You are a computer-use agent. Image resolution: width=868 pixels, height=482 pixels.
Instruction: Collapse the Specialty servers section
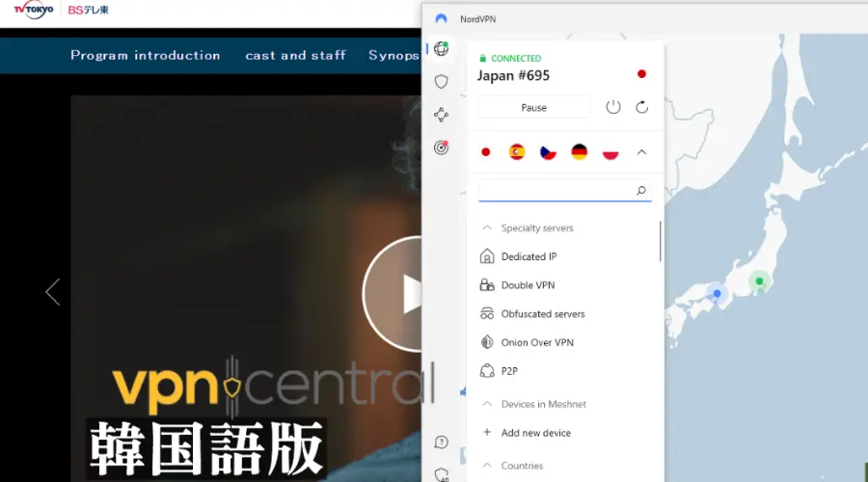tap(487, 228)
